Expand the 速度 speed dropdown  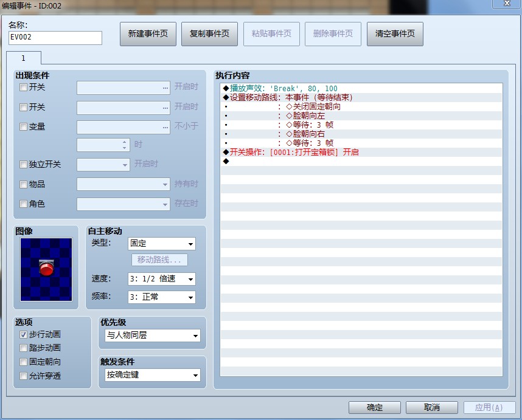161,279
